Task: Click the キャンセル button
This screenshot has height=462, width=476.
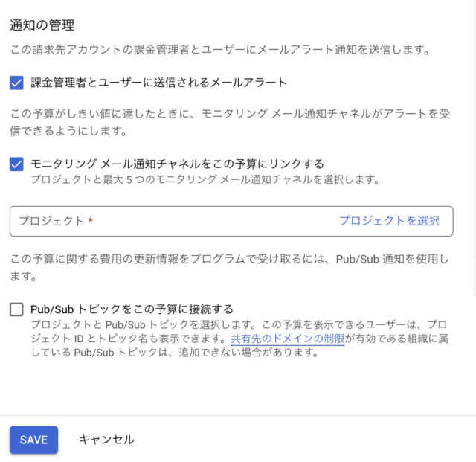Action: (x=106, y=440)
